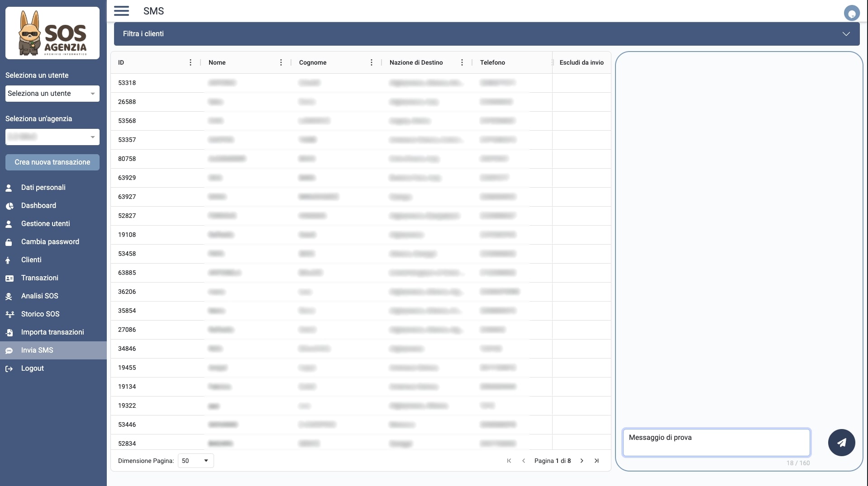
Task: Open column menu for Nome column
Action: coord(281,62)
